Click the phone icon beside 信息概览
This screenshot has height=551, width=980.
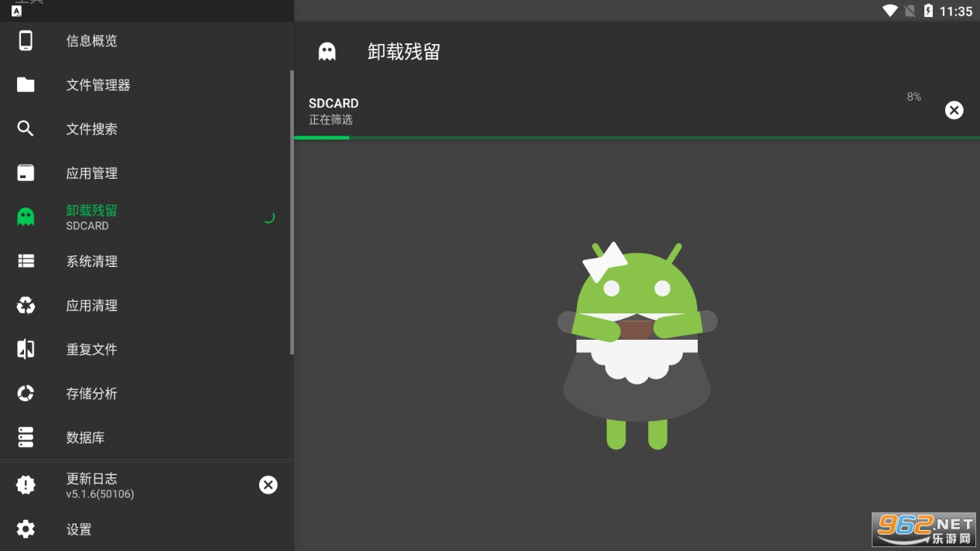point(26,40)
